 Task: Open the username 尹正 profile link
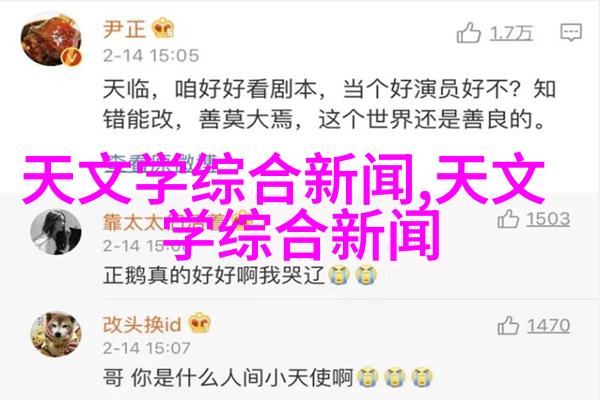[125, 29]
